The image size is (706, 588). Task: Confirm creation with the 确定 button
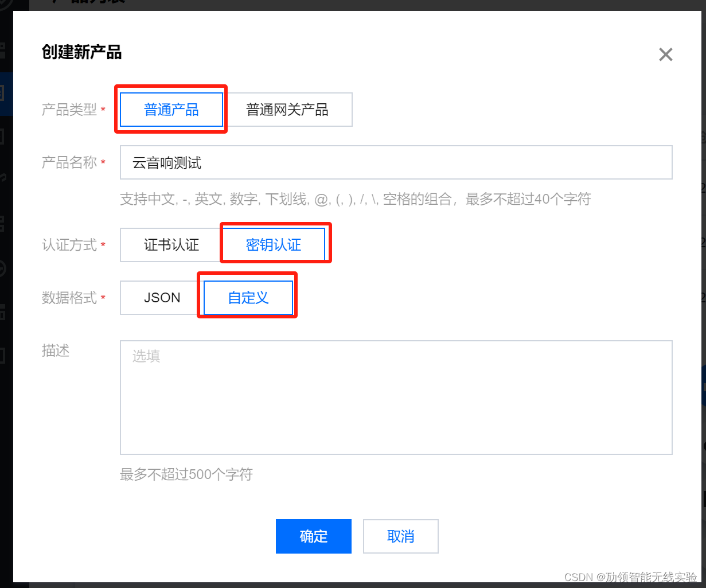(x=313, y=536)
